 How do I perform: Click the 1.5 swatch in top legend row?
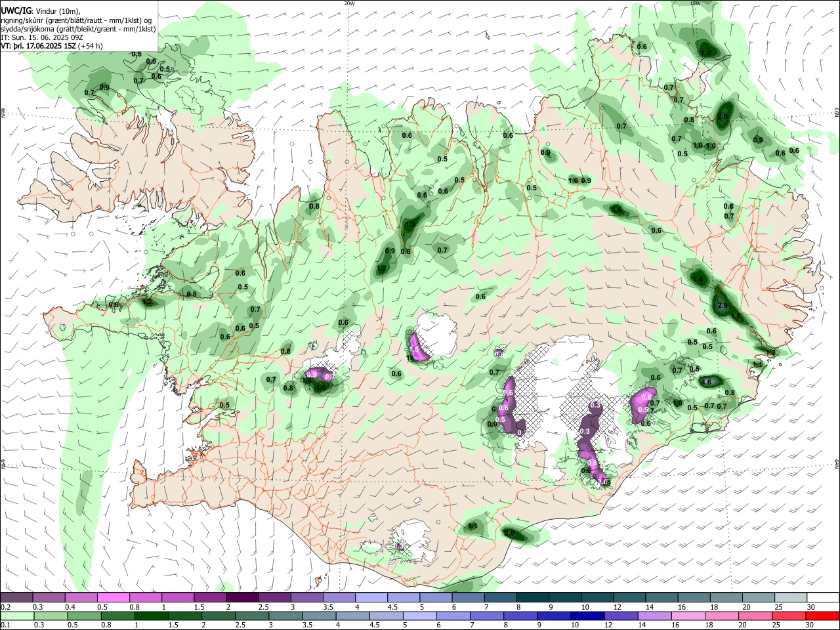tap(209, 597)
